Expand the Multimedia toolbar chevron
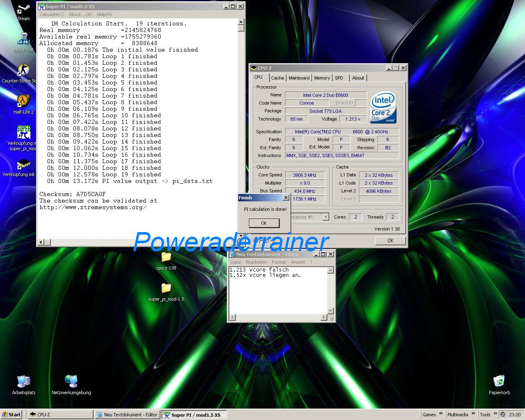 (473, 414)
